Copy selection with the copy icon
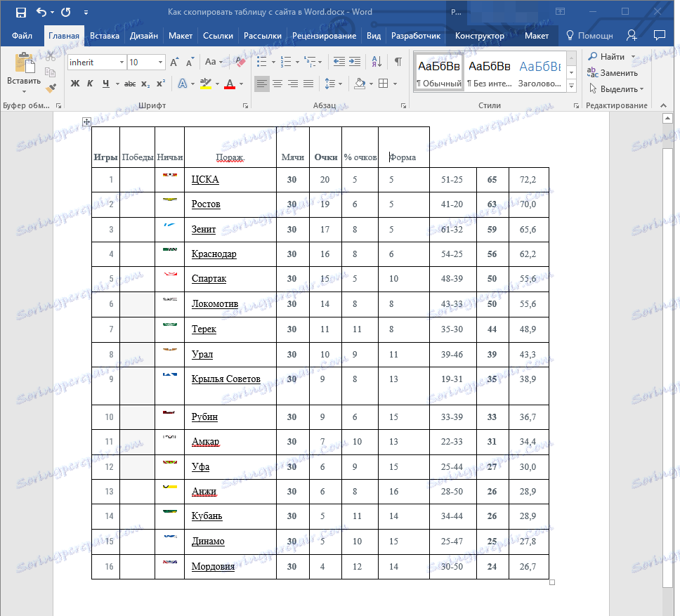 click(x=51, y=72)
